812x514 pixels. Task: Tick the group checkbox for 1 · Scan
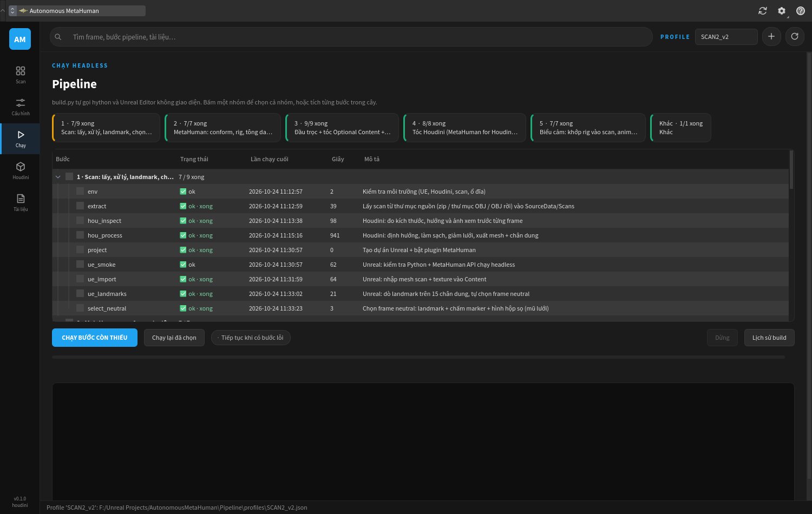69,176
